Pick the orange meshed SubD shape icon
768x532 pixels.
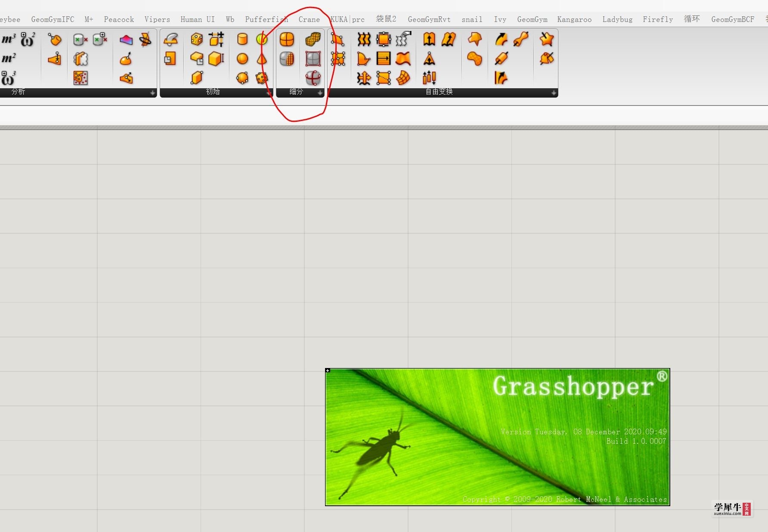tap(313, 40)
